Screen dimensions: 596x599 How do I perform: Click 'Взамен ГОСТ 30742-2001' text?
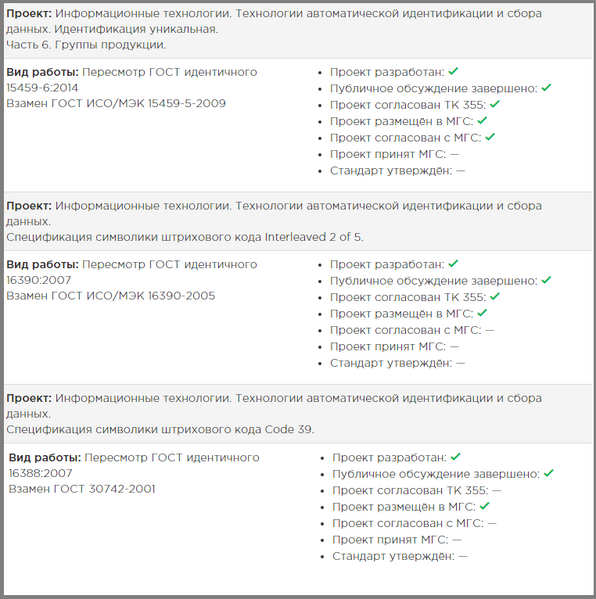(x=82, y=489)
